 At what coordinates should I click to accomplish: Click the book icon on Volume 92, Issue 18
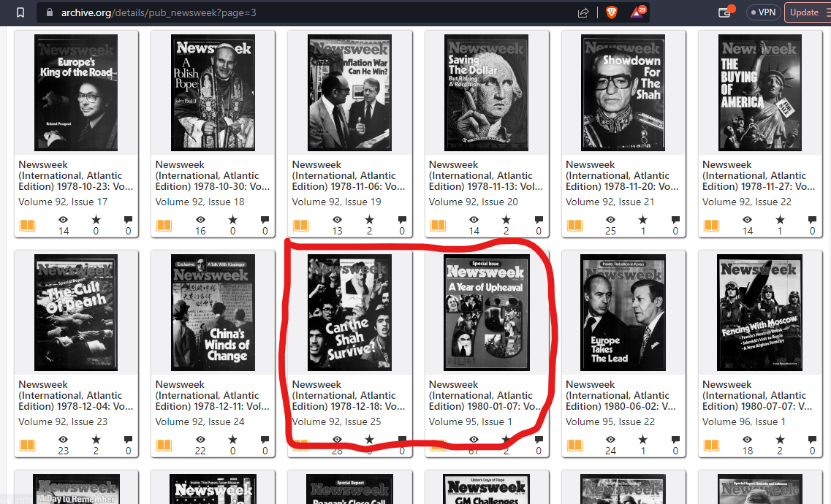pyautogui.click(x=164, y=226)
